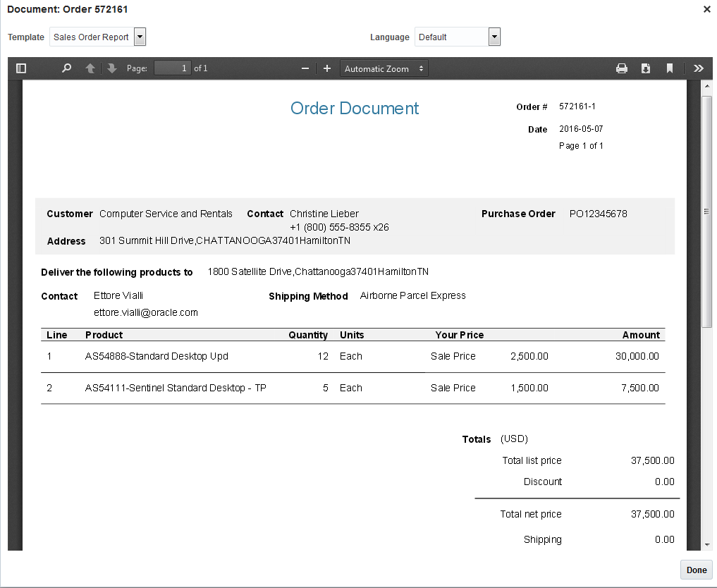Click the bookmark current view icon
This screenshot has width=717, height=588.
670,68
